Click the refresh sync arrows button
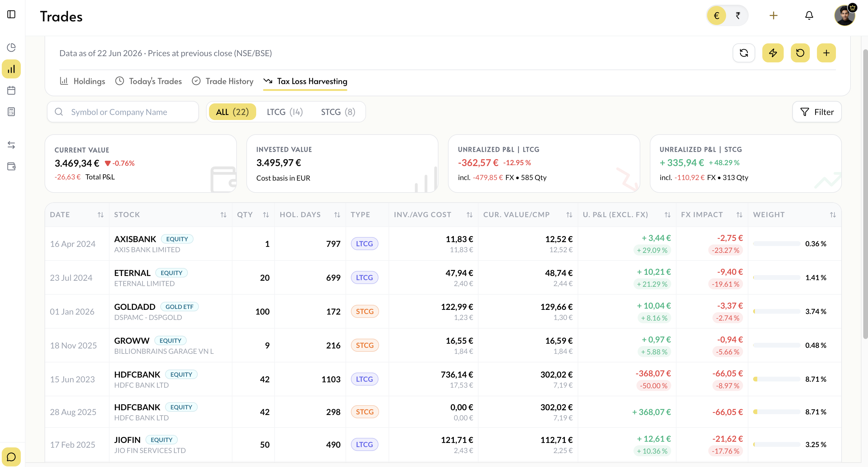The width and height of the screenshot is (868, 467). tap(744, 53)
